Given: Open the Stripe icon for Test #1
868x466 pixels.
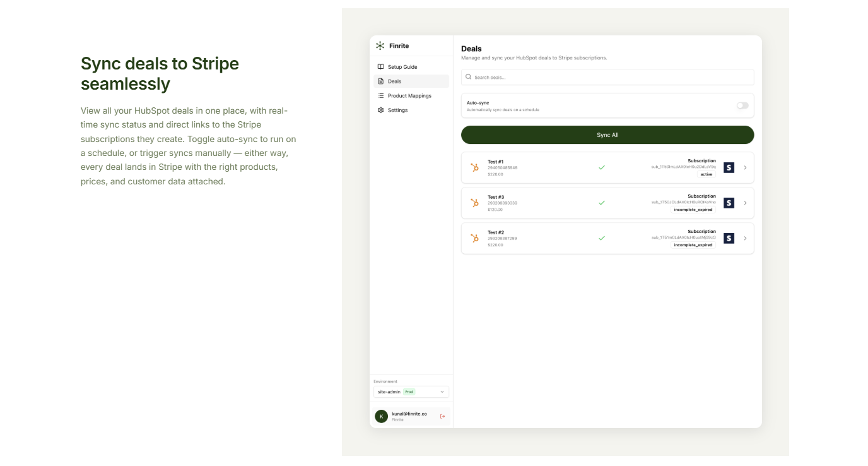Looking at the screenshot, I should 729,168.
